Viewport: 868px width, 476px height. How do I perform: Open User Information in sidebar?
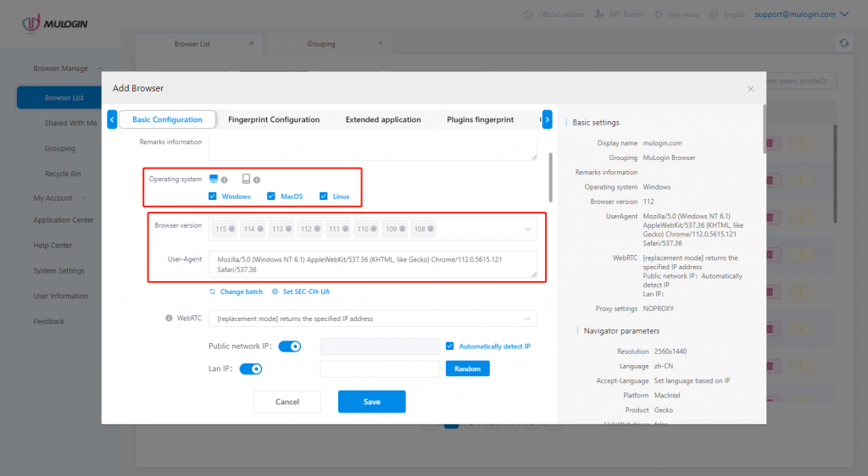60,296
